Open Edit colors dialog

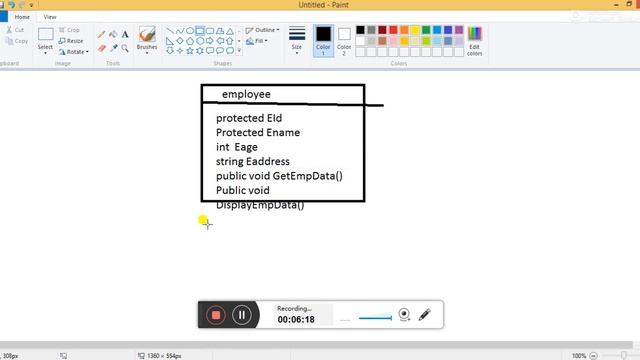click(474, 41)
